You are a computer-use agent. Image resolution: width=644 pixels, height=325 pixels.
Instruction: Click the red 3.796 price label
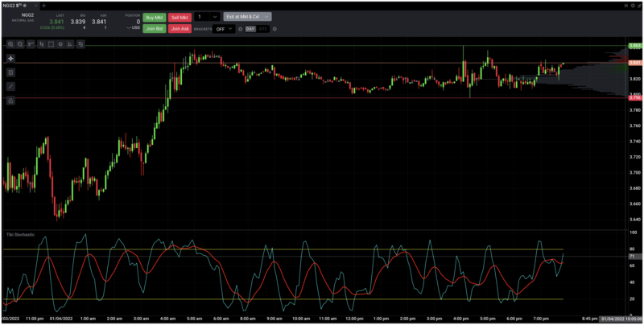point(635,97)
